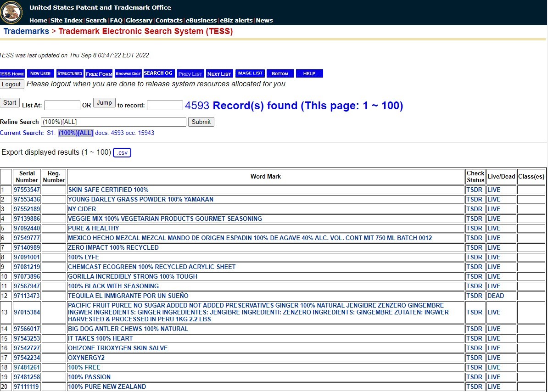Open the GORILLA INCREDIBLY STRONG mark
This screenshot has height=392, width=548.
[133, 276]
